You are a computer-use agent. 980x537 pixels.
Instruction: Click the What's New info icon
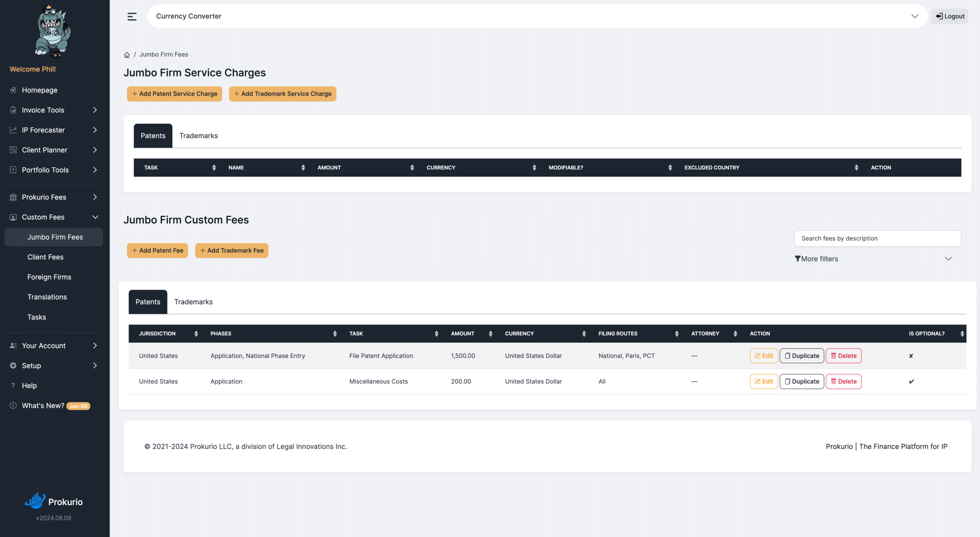click(x=13, y=405)
